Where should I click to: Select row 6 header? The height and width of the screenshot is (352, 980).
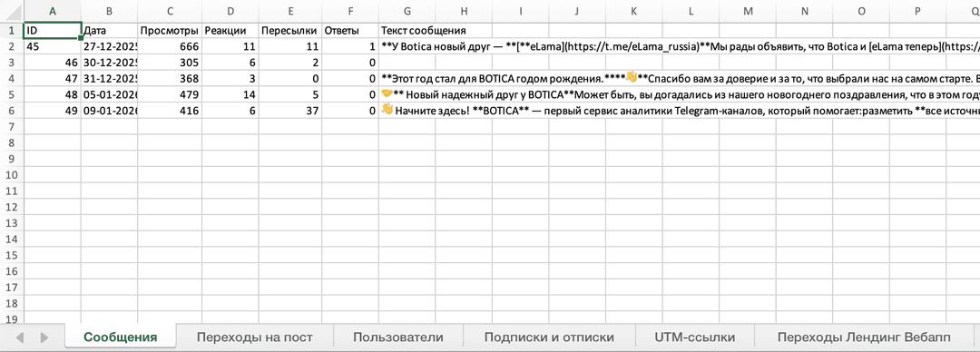[11, 111]
